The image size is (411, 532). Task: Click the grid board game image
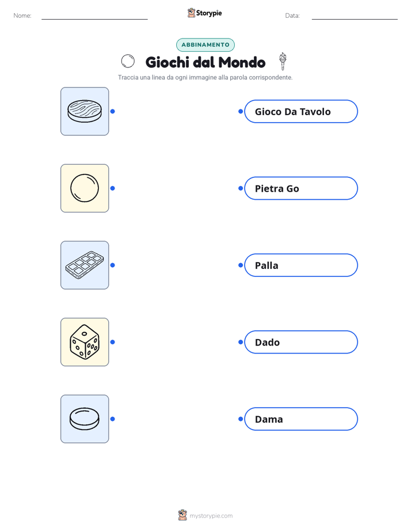point(85,265)
